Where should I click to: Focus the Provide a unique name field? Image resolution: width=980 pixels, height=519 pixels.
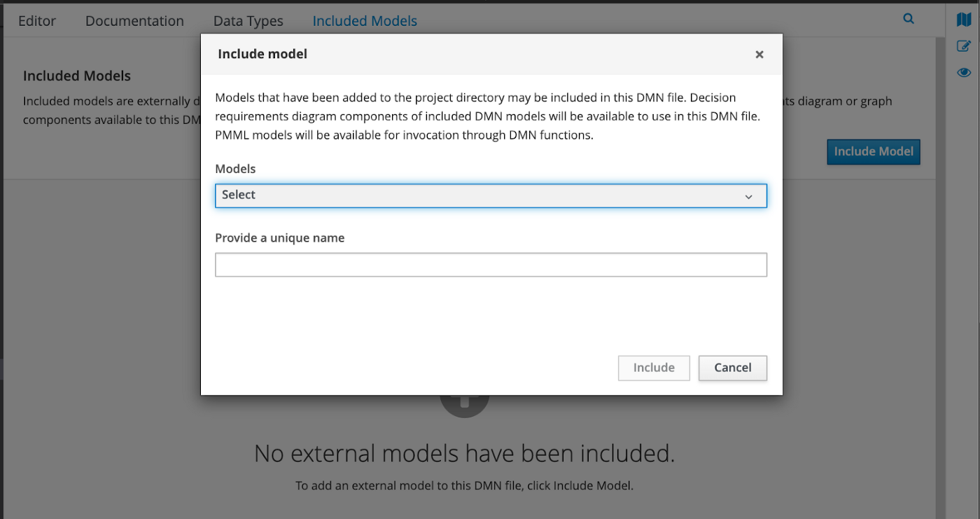[490, 265]
